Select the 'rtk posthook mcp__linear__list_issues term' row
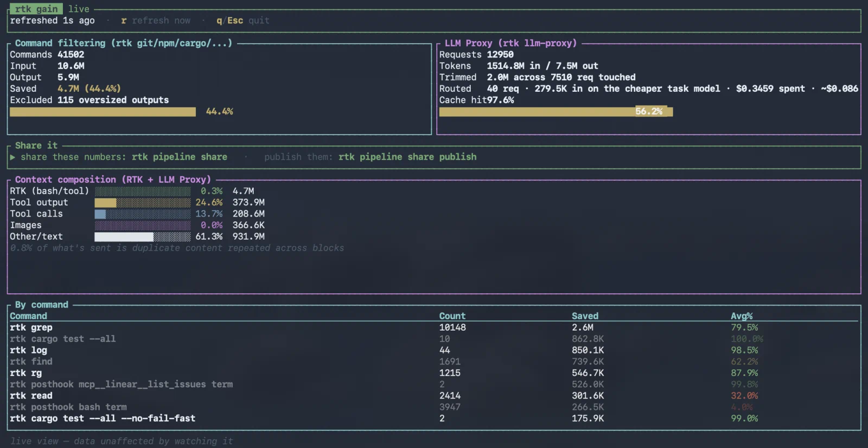Viewport: 868px width, 448px height. pyautogui.click(x=434, y=384)
